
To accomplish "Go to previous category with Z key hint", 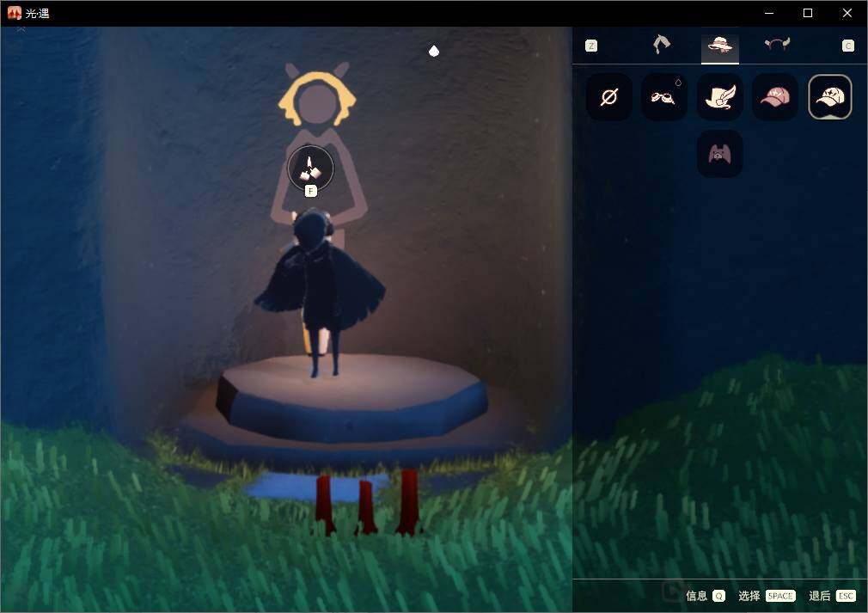I will tap(590, 46).
